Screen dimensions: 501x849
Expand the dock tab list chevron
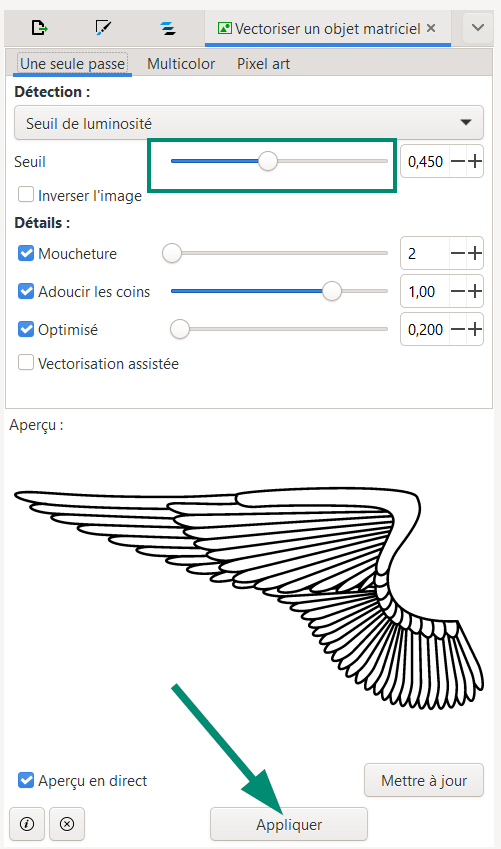click(x=478, y=27)
